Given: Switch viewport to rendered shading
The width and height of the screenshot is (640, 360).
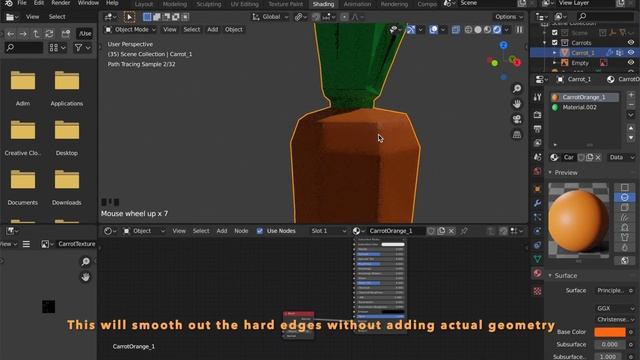Looking at the screenshot, I should coord(497,29).
